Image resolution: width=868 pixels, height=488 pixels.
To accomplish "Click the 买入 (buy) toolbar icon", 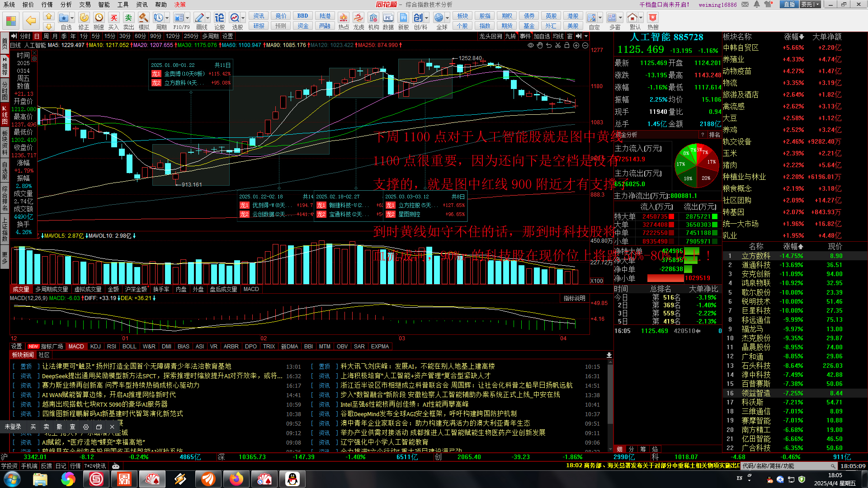I will [x=113, y=18].
